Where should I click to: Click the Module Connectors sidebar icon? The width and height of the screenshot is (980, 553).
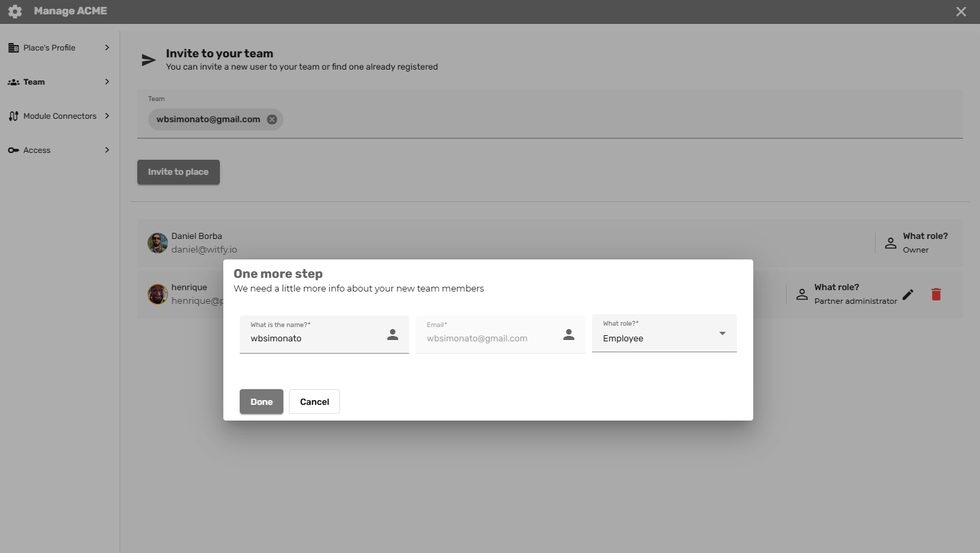coord(13,116)
